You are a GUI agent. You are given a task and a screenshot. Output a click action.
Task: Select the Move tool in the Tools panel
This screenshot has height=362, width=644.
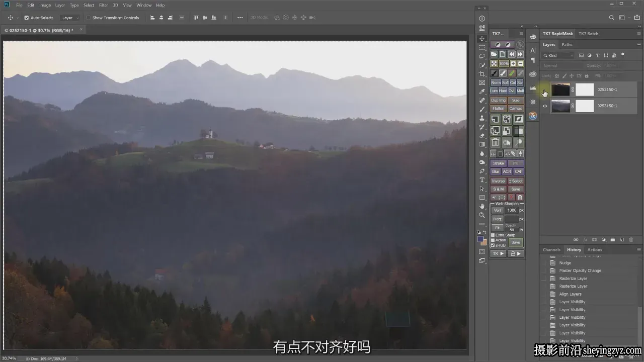[482, 39]
